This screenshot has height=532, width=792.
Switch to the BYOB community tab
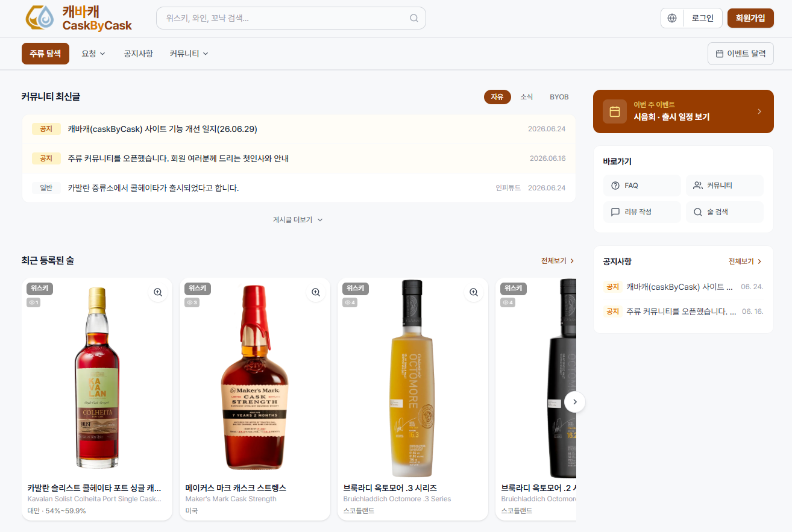coord(559,97)
